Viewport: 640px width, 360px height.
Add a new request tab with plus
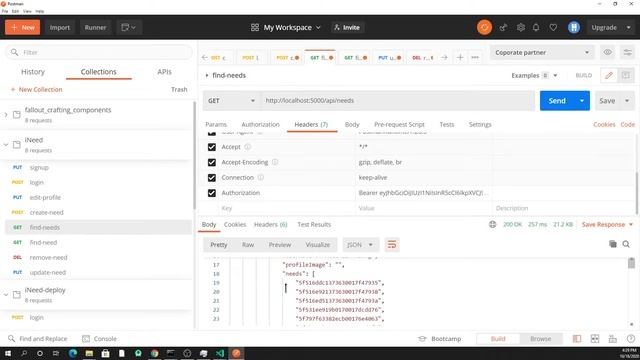pos(460,58)
